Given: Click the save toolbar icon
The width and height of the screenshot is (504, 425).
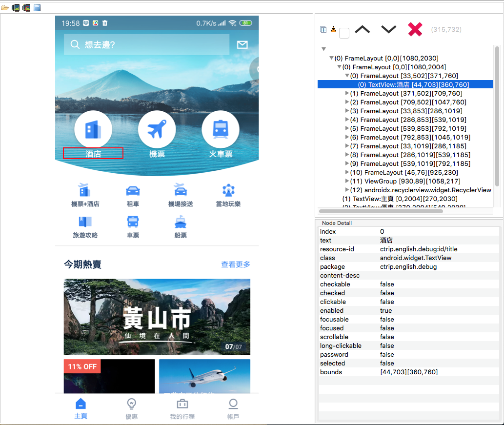Looking at the screenshot, I should pos(37,7).
